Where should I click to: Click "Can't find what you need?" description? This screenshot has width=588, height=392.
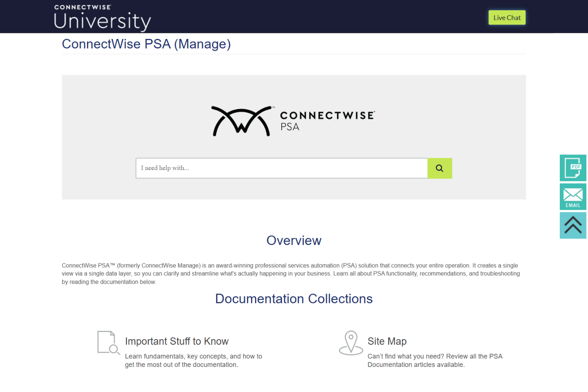coord(435,361)
